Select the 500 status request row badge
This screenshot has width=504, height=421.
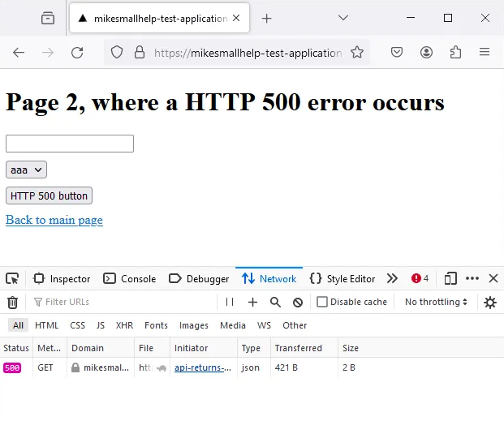click(12, 367)
